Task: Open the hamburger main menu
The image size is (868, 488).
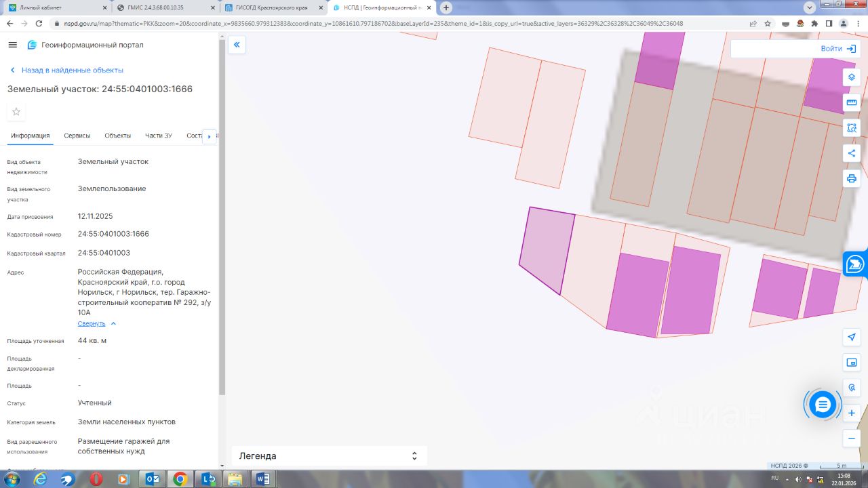Action: [x=12, y=45]
